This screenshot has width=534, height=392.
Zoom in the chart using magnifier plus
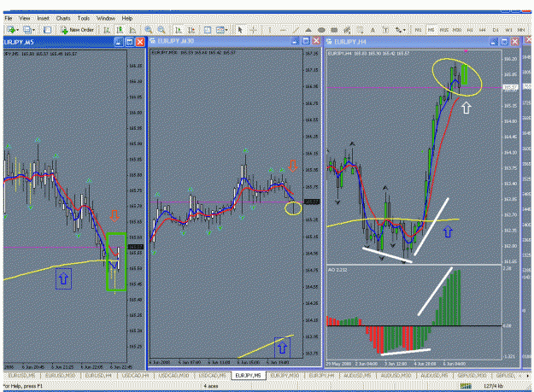coord(149,30)
